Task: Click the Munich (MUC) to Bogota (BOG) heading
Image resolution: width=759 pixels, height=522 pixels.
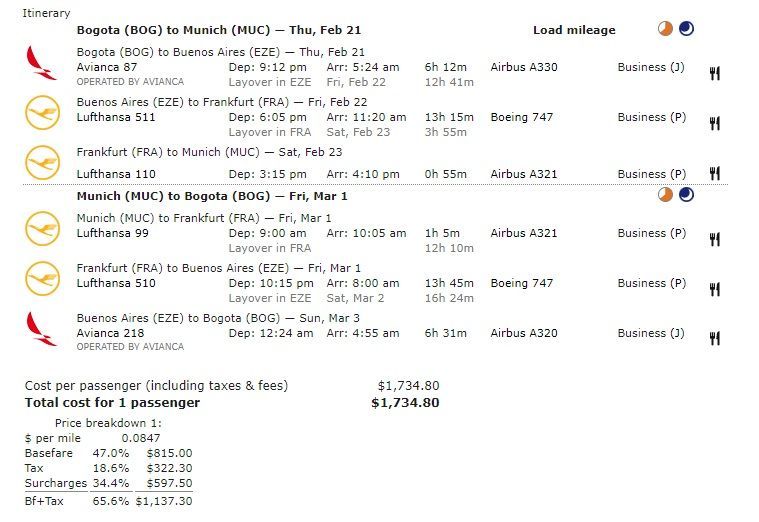Action: 212,196
